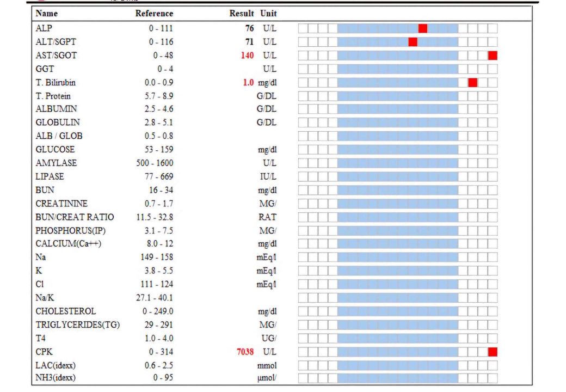Select the CPK result value 7038
Viewport: 566px width, 392px height.
coord(242,352)
